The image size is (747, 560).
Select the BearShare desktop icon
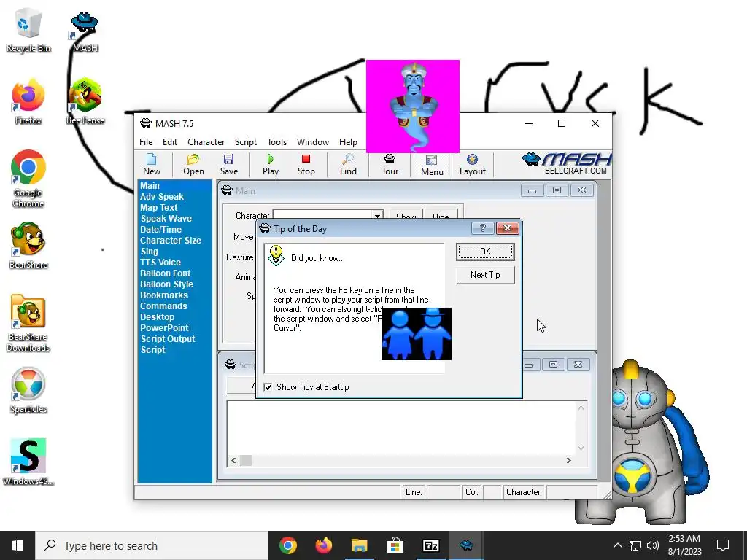pyautogui.click(x=28, y=246)
